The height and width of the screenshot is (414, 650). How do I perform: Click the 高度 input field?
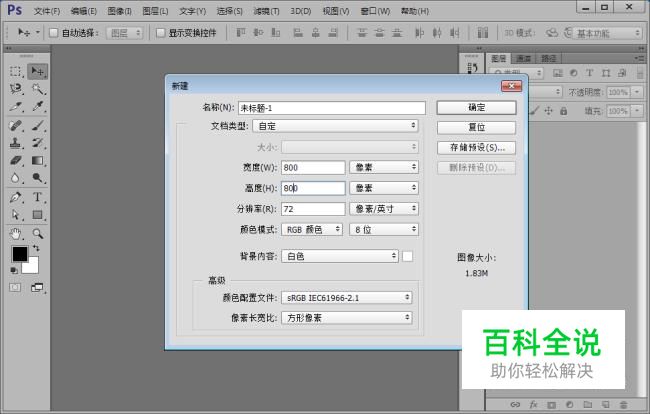(x=313, y=188)
